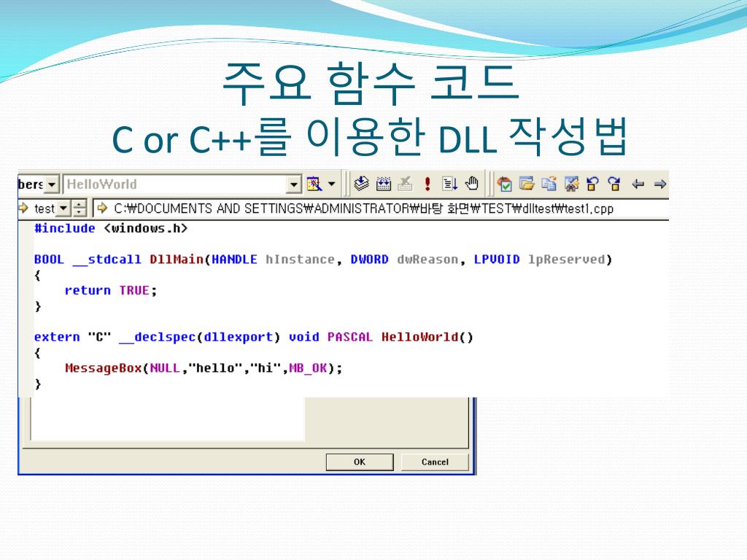747x560 pixels.
Task: Click the lock icon with left curved arrow
Action: click(592, 184)
